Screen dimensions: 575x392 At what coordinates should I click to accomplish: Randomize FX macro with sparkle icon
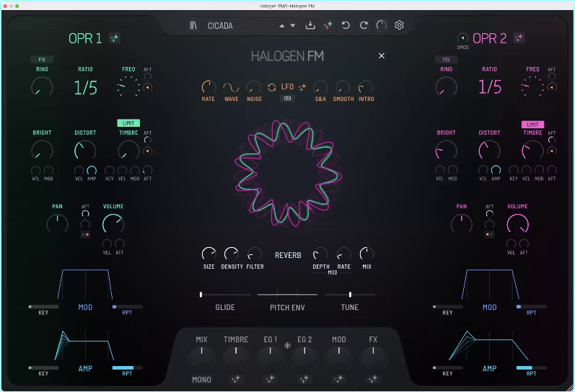coord(373,379)
